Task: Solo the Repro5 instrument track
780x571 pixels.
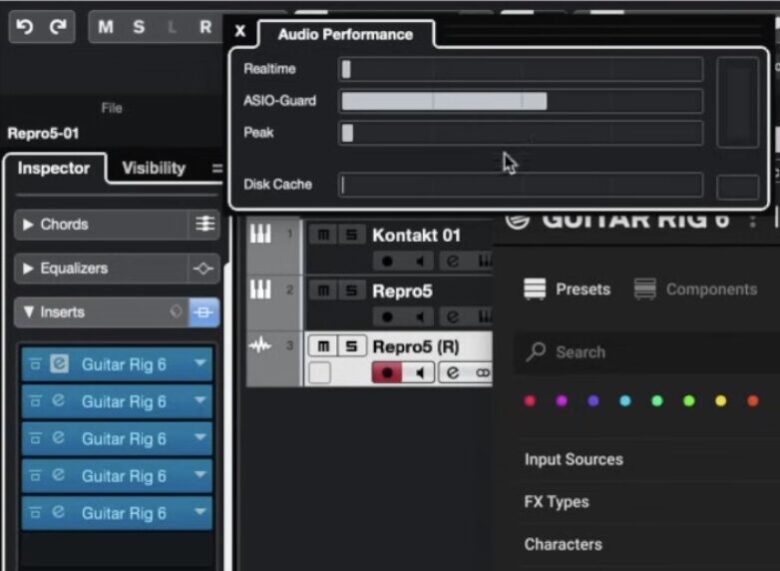Action: pyautogui.click(x=350, y=290)
